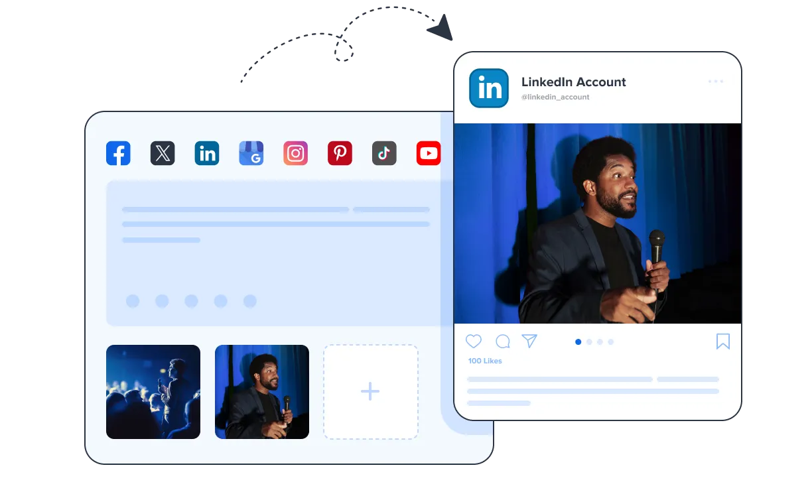Image resolution: width=812 pixels, height=504 pixels.
Task: Select the Pinterest icon
Action: (x=340, y=153)
